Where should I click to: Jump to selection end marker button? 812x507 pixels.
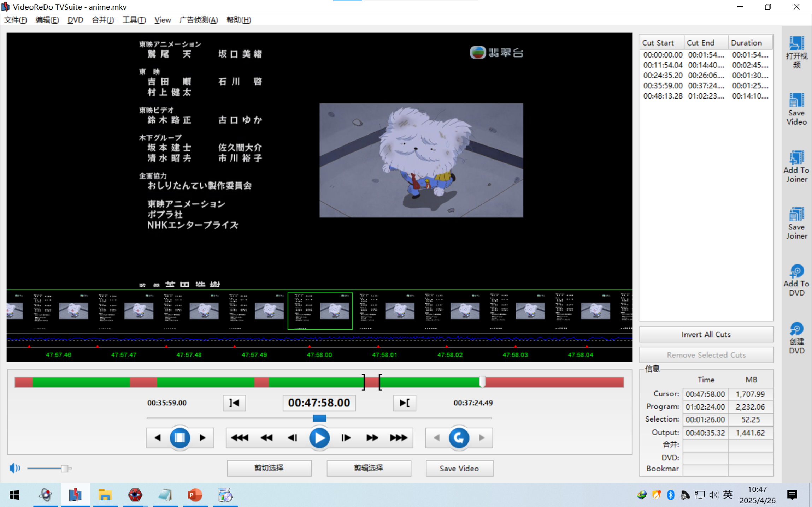point(405,403)
